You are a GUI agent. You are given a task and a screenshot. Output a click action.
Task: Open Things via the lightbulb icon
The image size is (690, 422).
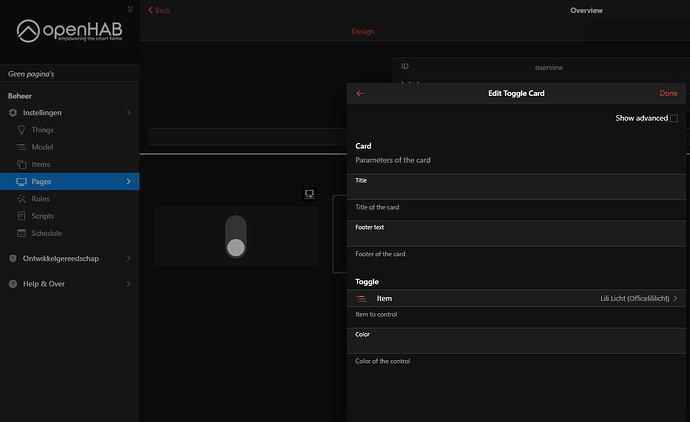point(21,130)
